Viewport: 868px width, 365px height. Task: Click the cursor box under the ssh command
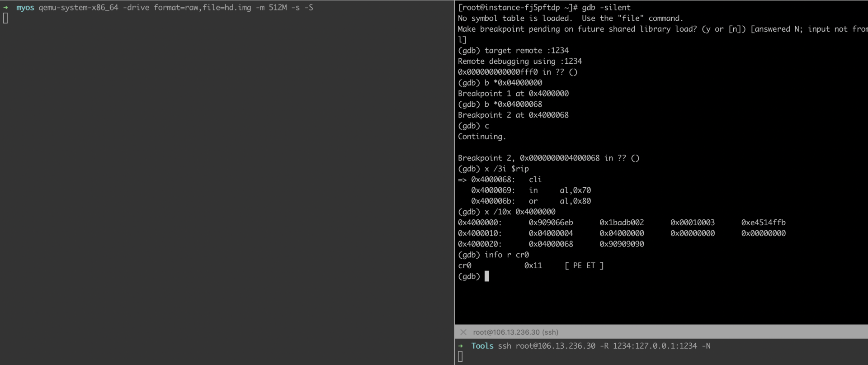[460, 357]
